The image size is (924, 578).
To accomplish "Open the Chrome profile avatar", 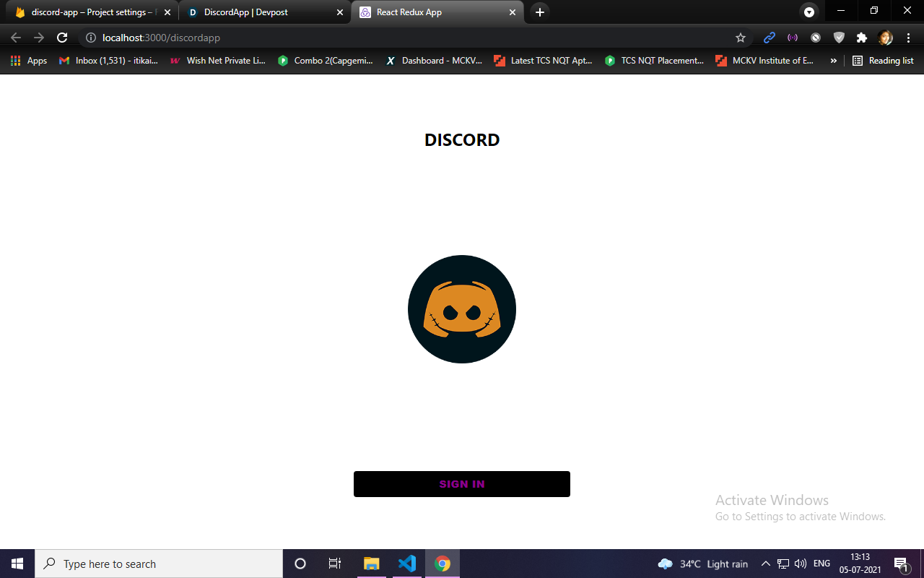I will (885, 38).
